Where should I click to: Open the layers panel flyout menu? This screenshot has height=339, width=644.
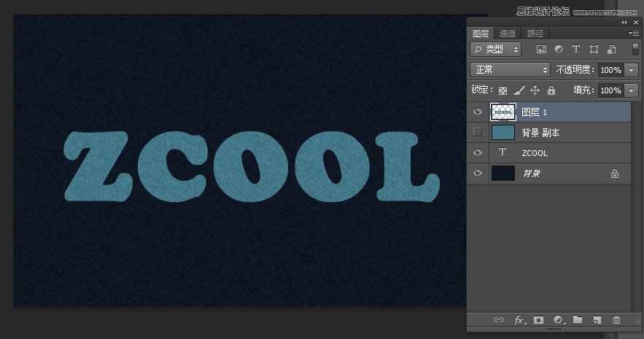pyautogui.click(x=633, y=33)
